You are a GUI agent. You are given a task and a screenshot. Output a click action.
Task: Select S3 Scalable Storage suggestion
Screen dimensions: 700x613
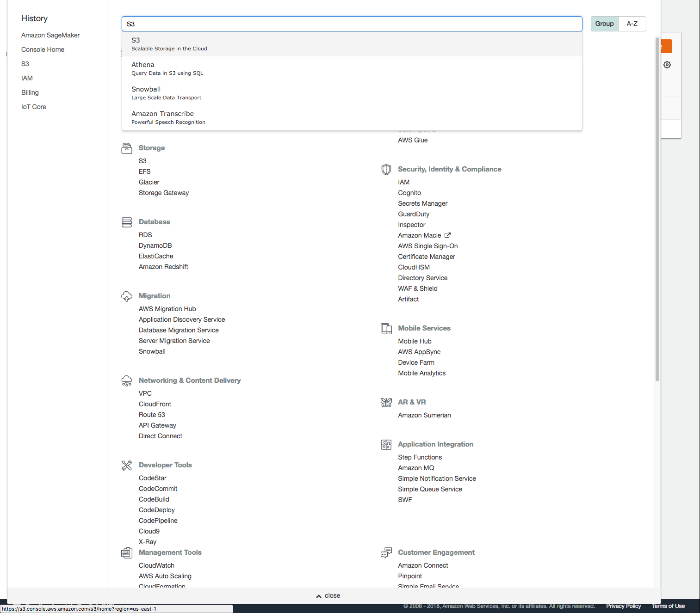pyautogui.click(x=352, y=44)
